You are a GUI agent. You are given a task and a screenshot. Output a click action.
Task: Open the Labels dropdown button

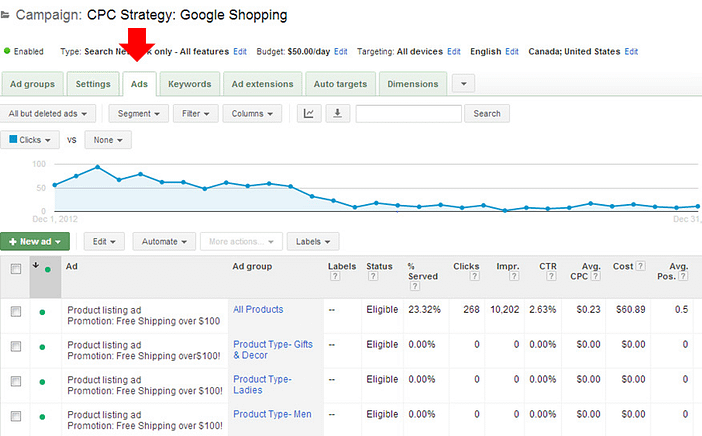313,241
